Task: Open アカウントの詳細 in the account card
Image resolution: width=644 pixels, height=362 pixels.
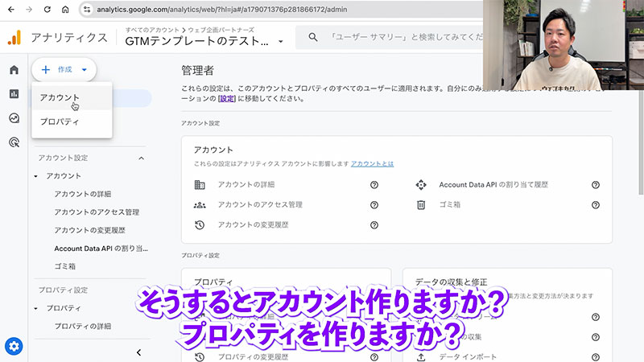Action: pos(246,185)
